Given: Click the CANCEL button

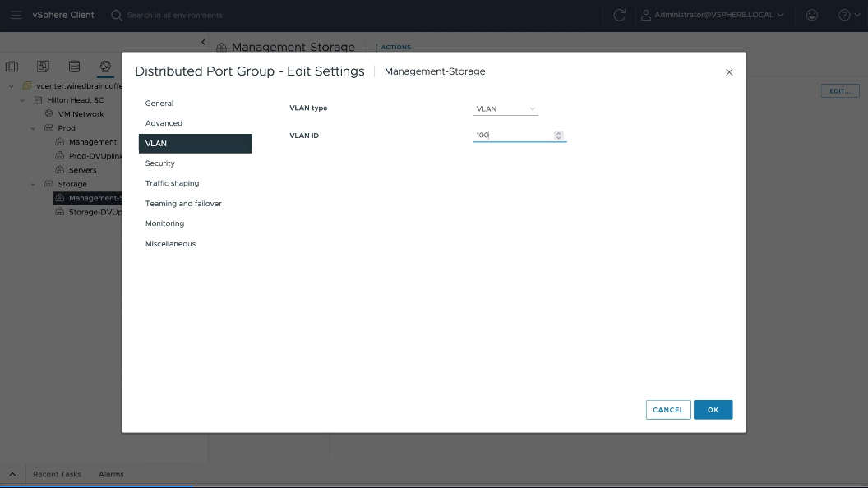Looking at the screenshot, I should (668, 410).
